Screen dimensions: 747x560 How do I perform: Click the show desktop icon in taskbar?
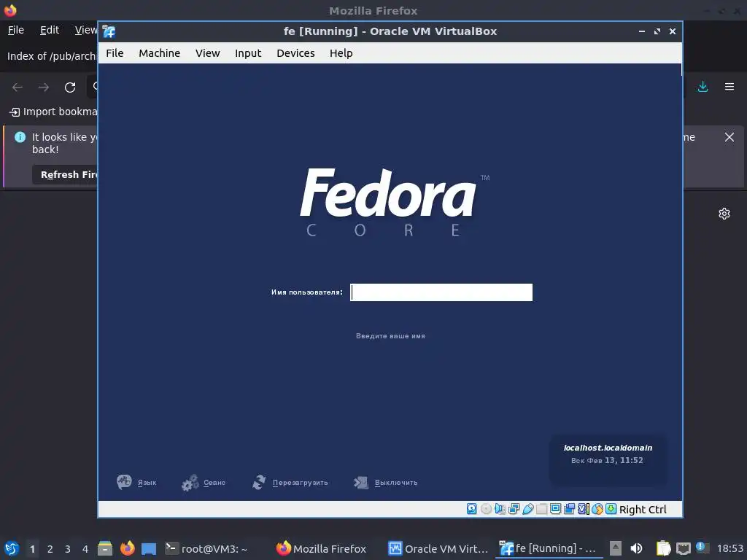tap(149, 549)
